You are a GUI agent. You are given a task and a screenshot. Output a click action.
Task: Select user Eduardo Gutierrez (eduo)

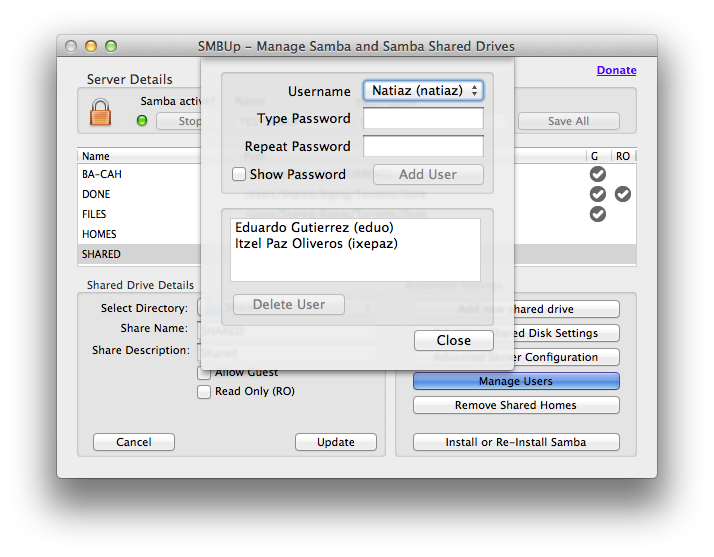click(x=314, y=227)
